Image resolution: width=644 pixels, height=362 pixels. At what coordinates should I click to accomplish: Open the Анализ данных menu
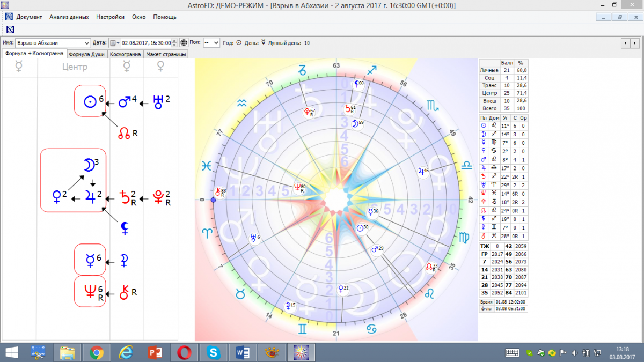pos(69,17)
